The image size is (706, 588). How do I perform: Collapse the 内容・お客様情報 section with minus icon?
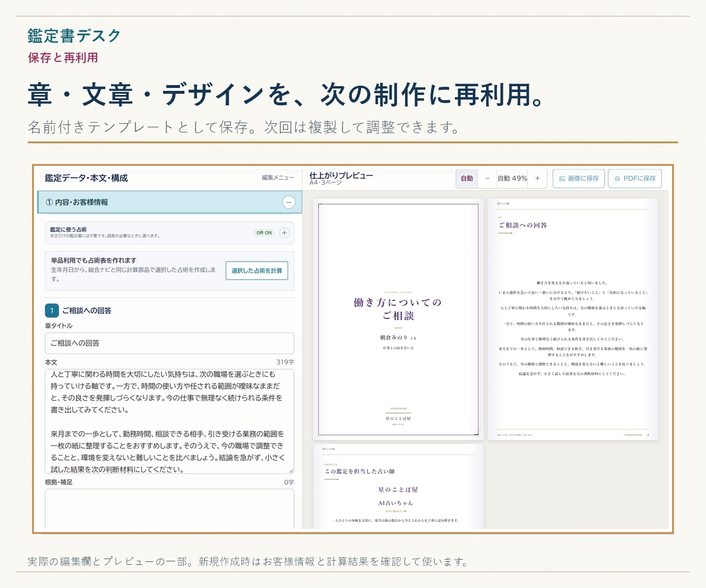(288, 202)
